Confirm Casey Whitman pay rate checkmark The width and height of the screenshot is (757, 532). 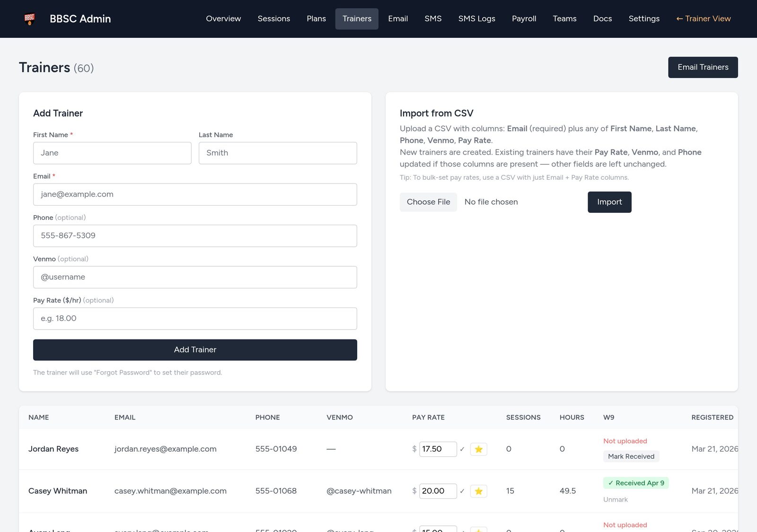(462, 491)
